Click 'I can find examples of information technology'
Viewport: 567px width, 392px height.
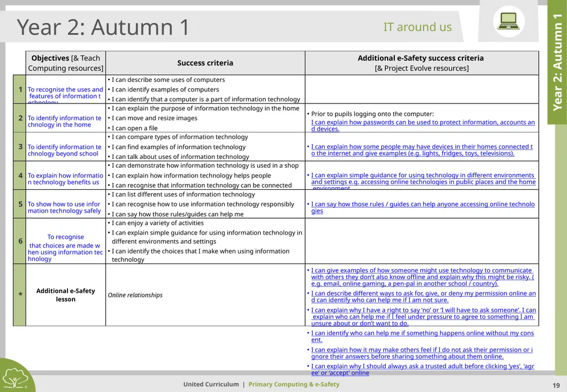click(179, 147)
